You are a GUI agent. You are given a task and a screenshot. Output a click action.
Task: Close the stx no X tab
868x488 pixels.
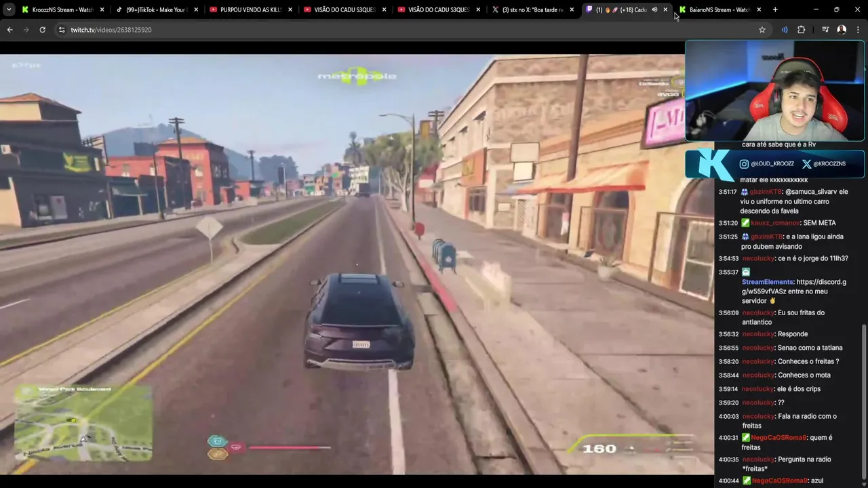(572, 9)
